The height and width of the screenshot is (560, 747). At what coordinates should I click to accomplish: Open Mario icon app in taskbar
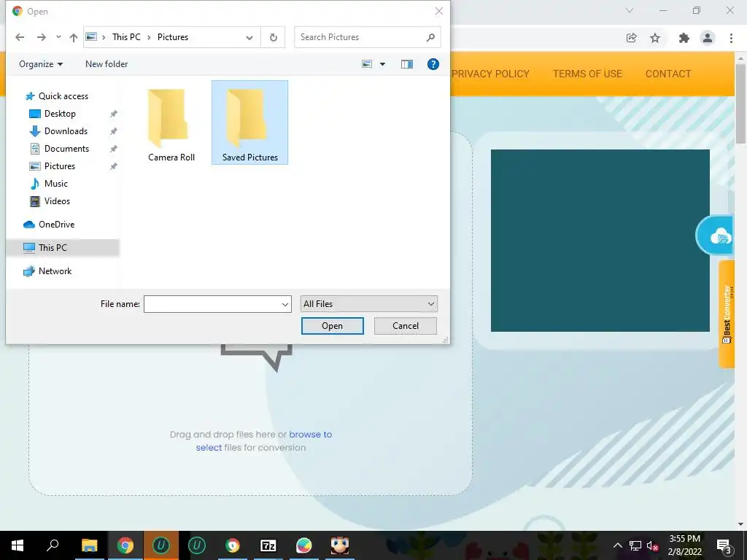click(340, 545)
